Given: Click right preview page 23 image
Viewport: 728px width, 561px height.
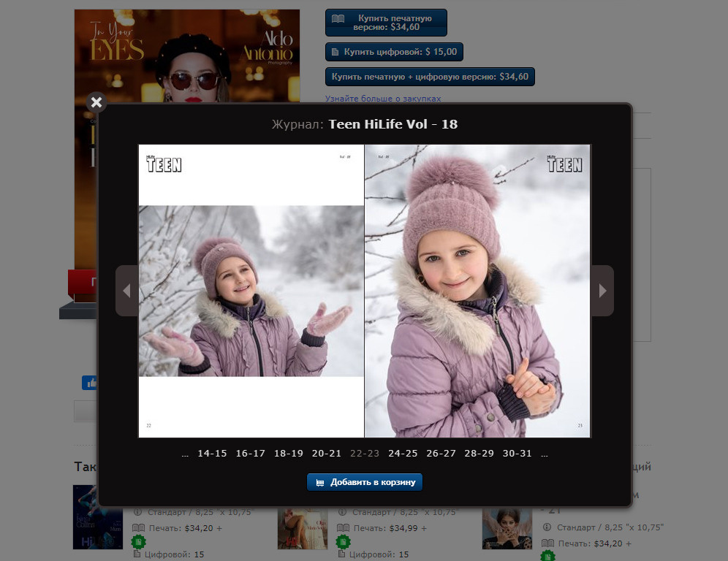Looking at the screenshot, I should click(477, 291).
